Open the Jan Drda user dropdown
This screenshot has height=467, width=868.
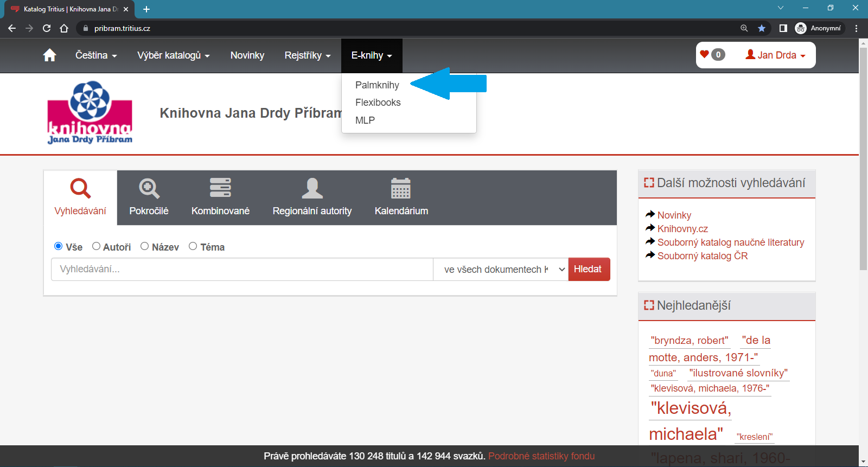point(775,55)
